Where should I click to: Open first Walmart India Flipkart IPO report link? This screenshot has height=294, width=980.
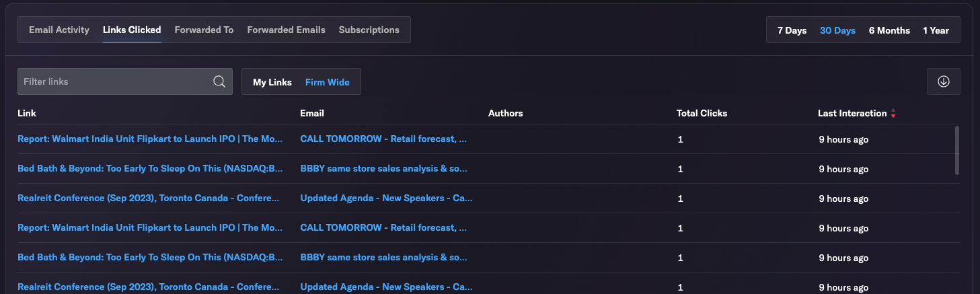(x=150, y=139)
